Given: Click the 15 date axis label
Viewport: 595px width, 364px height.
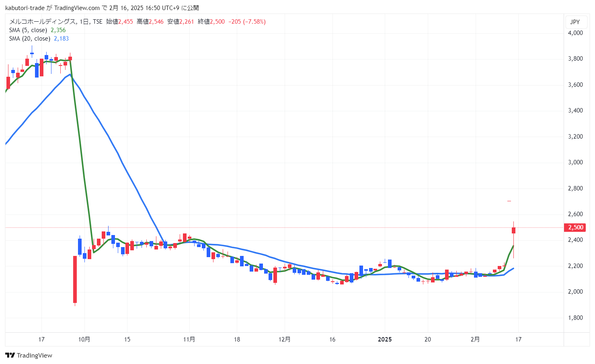Looking at the screenshot, I should pos(127,339).
